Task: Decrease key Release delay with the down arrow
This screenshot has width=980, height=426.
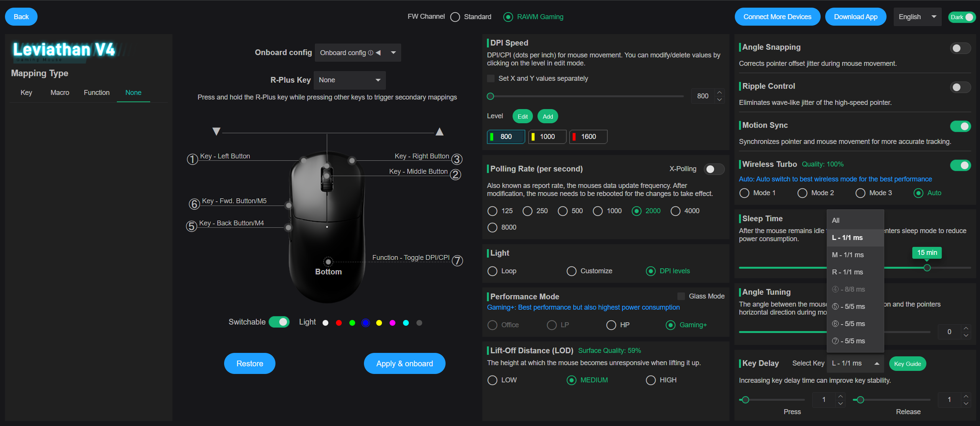Action: click(966, 403)
